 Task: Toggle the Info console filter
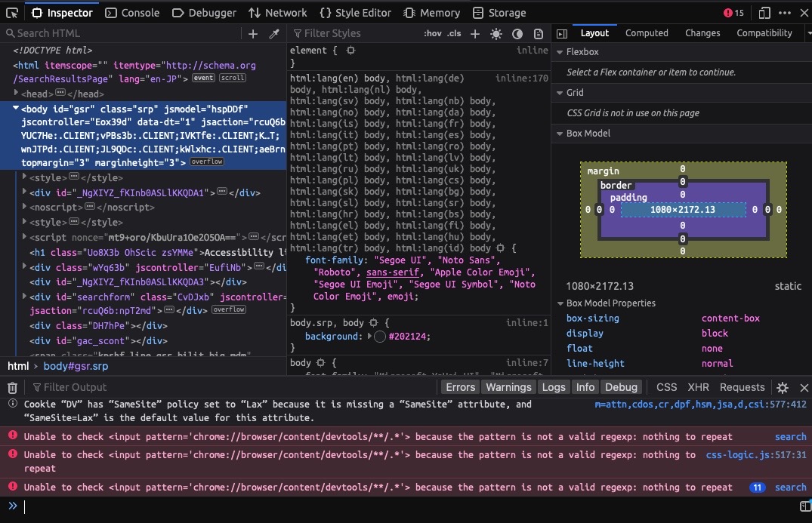585,387
